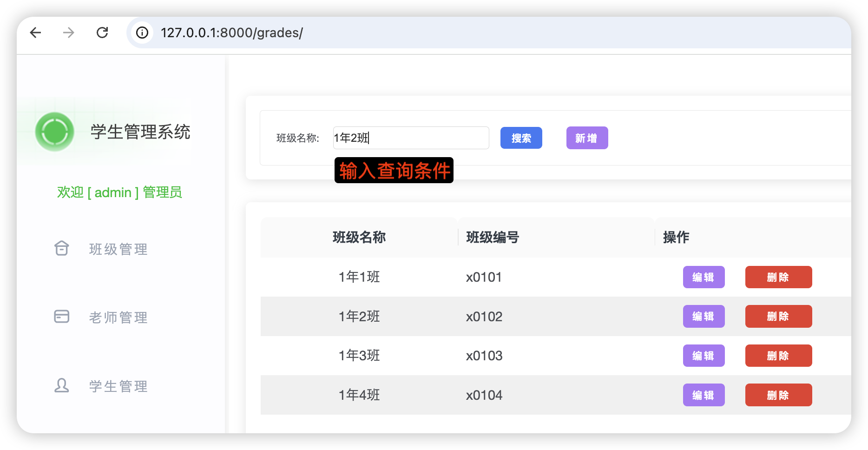Open 老师管理 in the sidebar
This screenshot has height=450, width=868.
point(118,318)
